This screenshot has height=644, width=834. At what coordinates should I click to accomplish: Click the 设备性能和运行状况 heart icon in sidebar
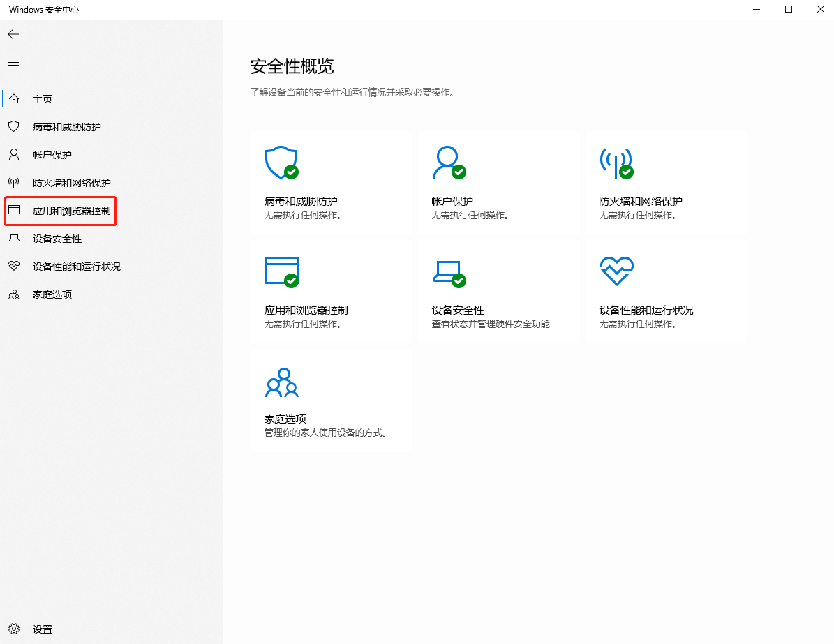coord(14,266)
